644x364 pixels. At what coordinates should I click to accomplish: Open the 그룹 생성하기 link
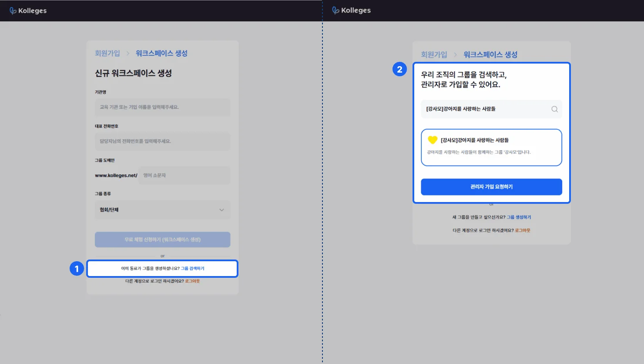tap(519, 217)
